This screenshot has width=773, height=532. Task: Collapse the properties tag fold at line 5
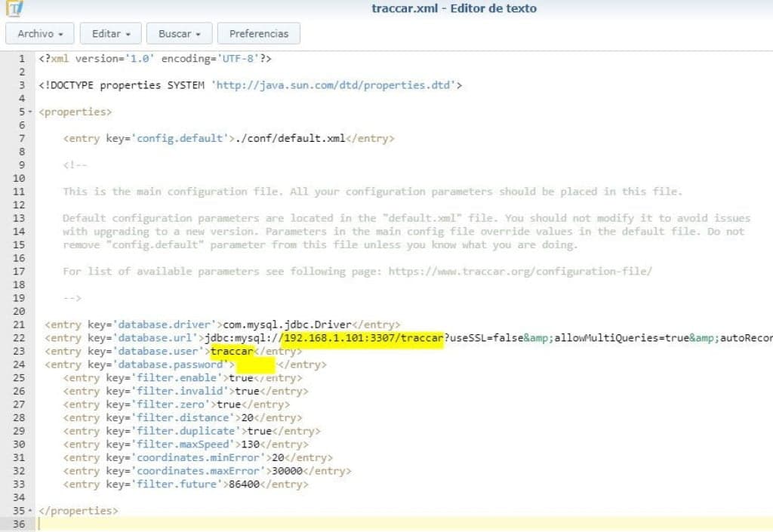tap(30, 112)
